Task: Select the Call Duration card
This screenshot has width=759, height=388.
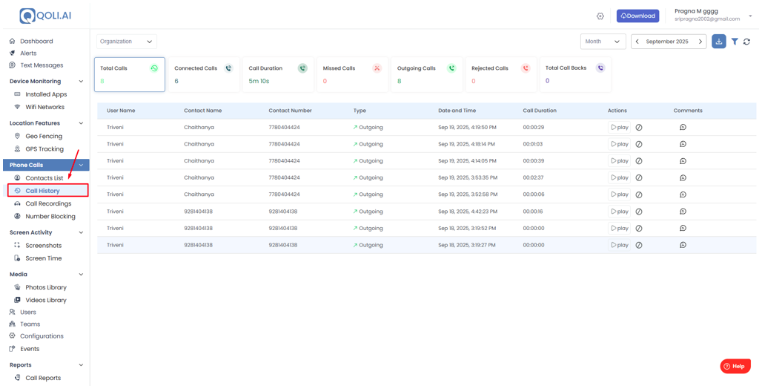Action: (x=278, y=75)
